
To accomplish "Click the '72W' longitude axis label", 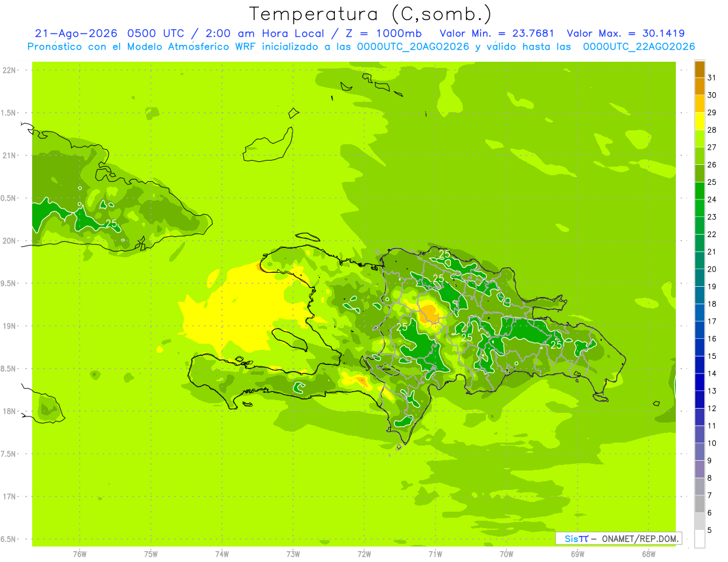I will (364, 554).
